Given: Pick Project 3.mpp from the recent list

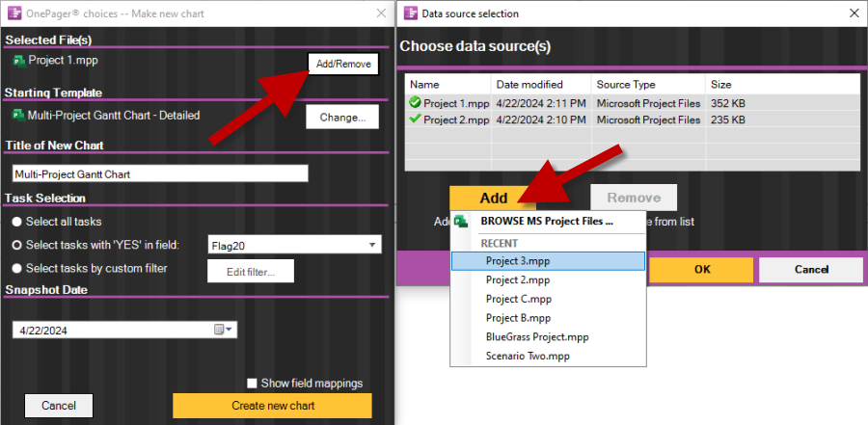Looking at the screenshot, I should point(548,261).
